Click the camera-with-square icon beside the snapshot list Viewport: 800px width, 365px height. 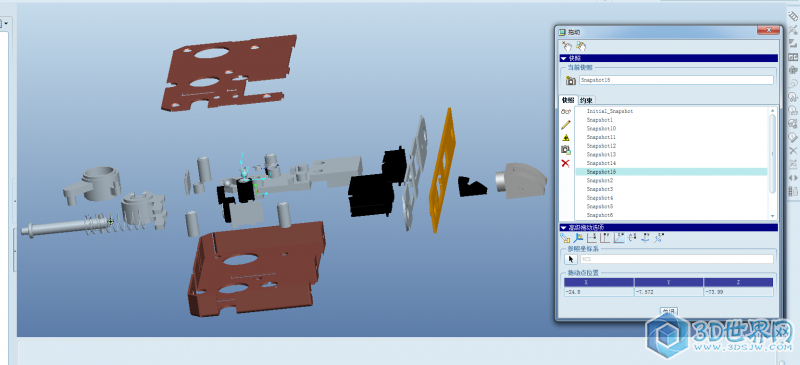[x=566, y=150]
